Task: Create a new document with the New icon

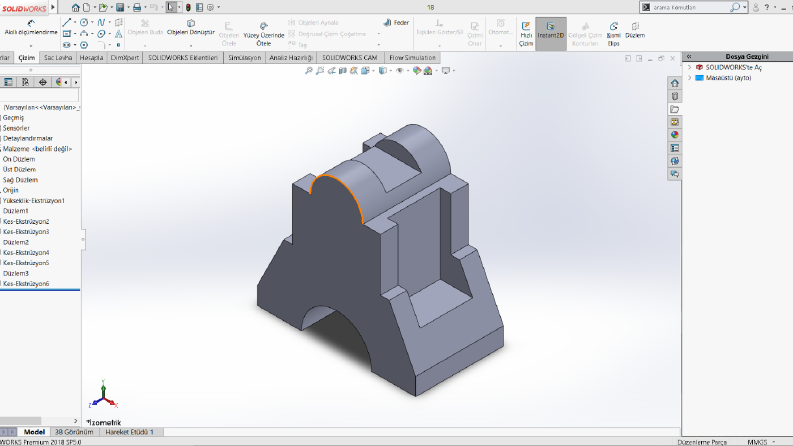Action: [86, 7]
